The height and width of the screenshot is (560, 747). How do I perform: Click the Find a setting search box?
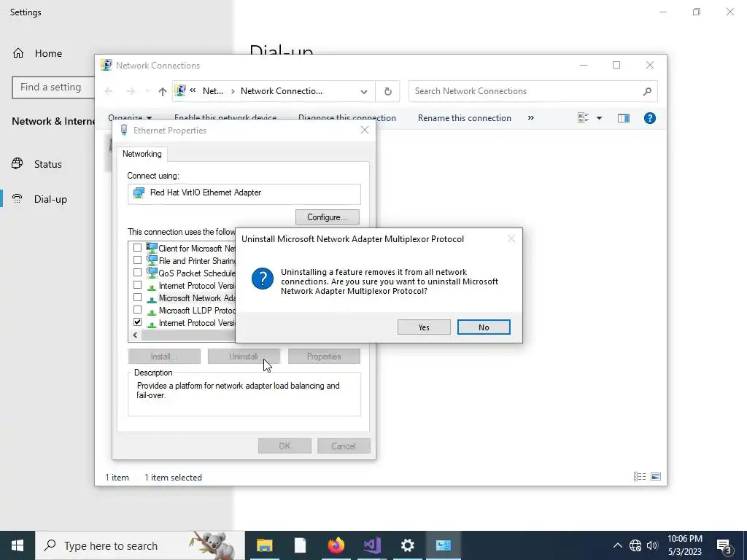tap(53, 87)
